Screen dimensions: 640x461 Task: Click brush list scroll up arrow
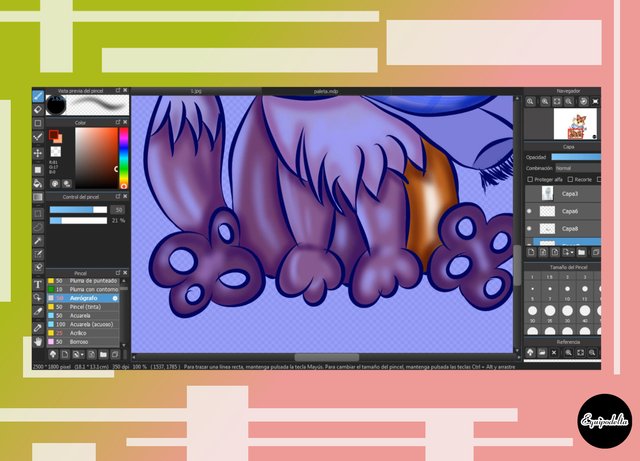pyautogui.click(x=124, y=281)
